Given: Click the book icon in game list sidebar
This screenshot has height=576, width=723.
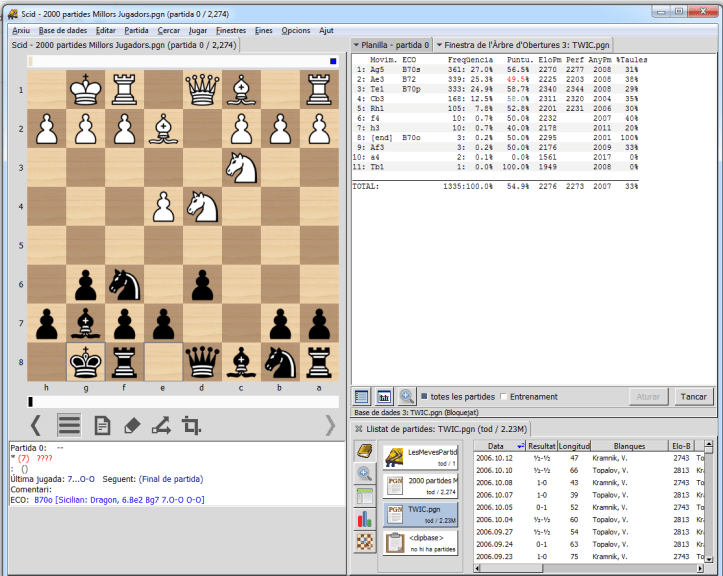Looking at the screenshot, I should coord(365,452).
